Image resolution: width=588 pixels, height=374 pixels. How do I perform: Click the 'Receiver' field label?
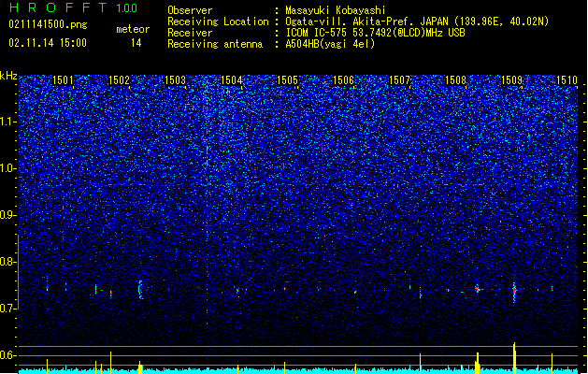pos(190,33)
